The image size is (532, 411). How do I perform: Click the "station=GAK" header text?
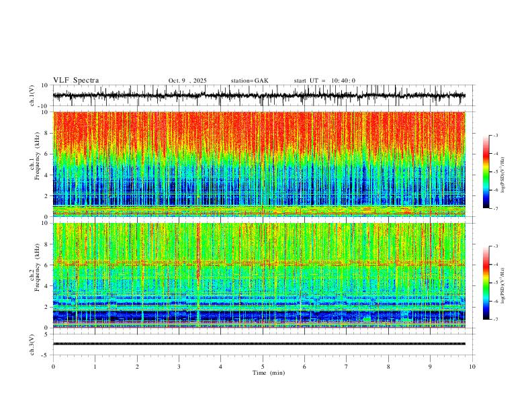coord(249,81)
